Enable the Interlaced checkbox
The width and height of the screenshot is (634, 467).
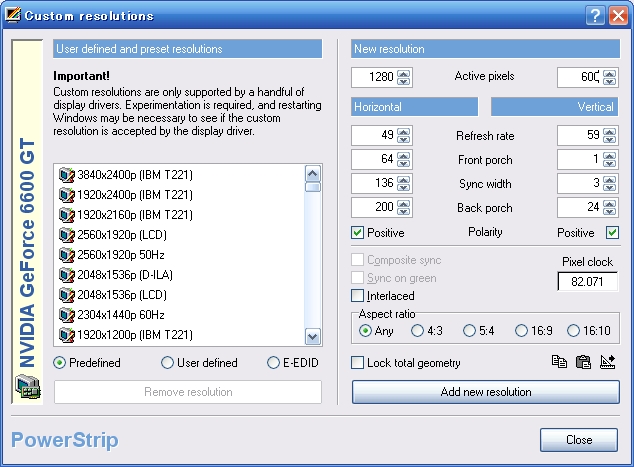[x=357, y=296]
